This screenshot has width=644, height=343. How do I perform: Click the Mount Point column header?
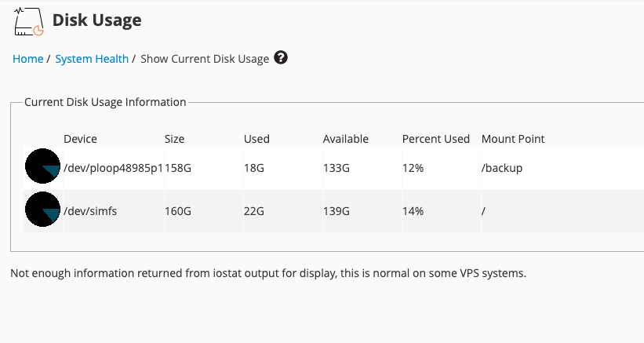click(x=513, y=139)
